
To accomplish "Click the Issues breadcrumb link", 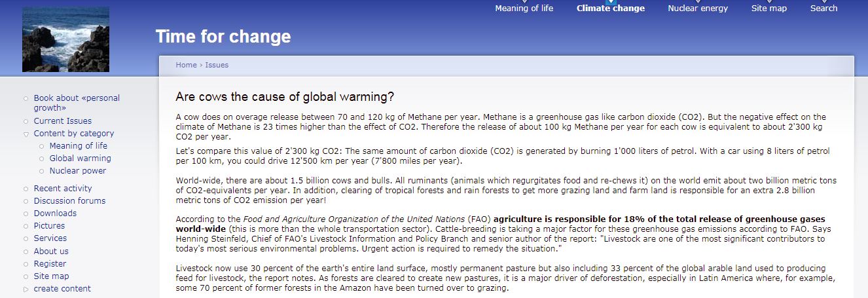I will pyautogui.click(x=217, y=65).
